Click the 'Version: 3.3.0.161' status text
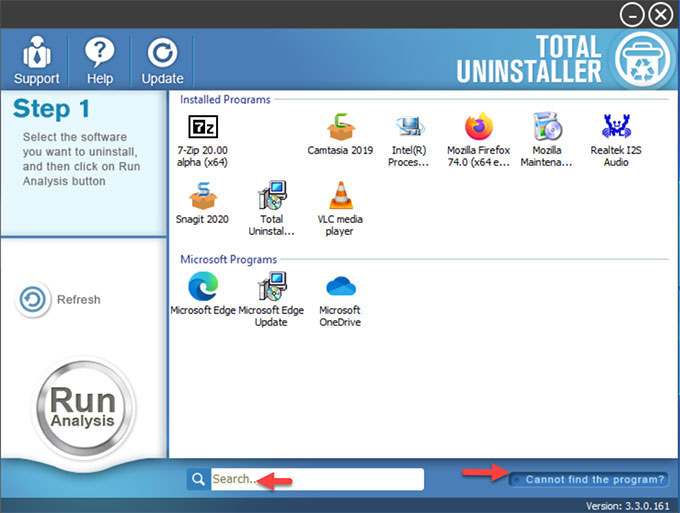Viewport: 680px width, 513px height. tap(627, 506)
